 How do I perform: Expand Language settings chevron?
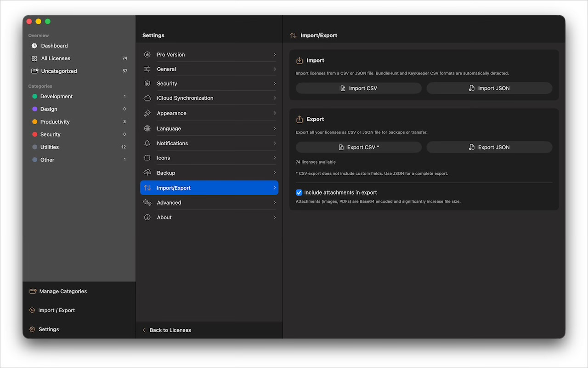pyautogui.click(x=275, y=128)
